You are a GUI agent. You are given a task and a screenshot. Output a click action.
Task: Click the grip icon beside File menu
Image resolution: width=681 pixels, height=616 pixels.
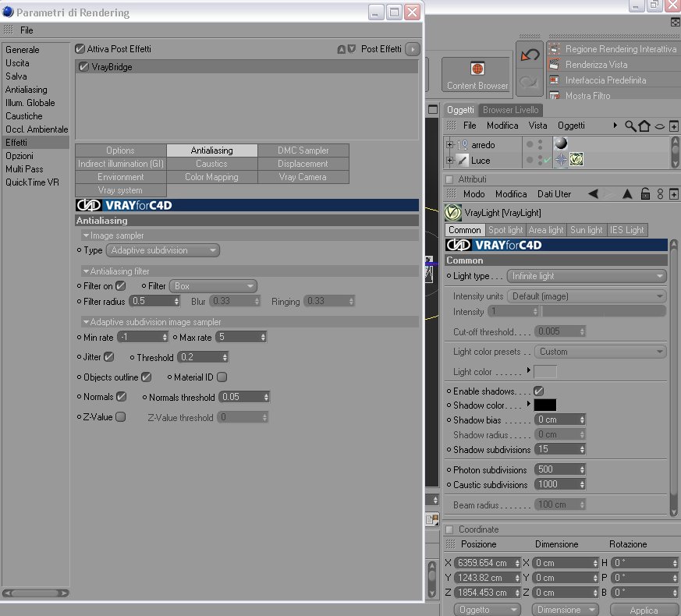click(9, 30)
